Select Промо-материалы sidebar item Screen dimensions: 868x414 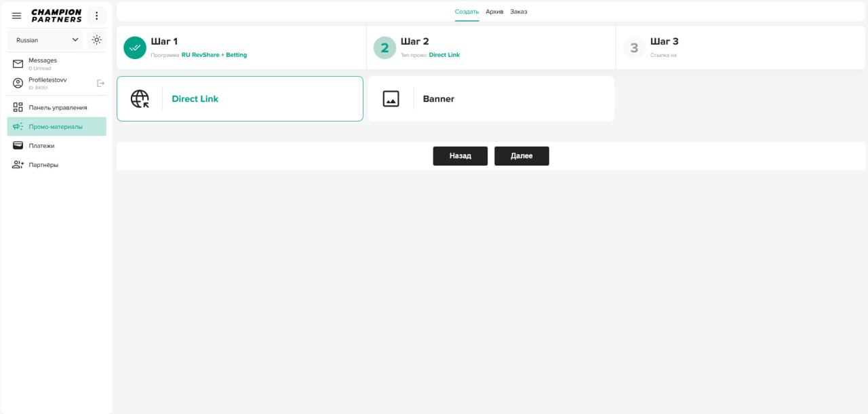[x=56, y=126]
